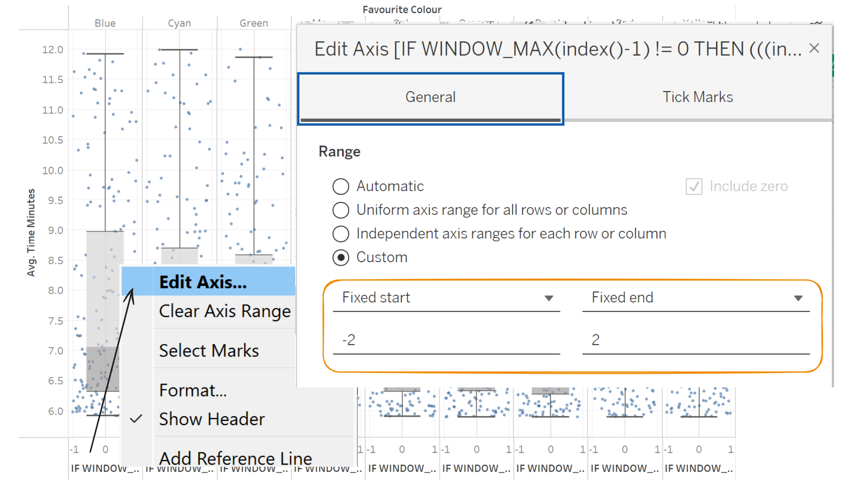Toggle the Show Header checkmark item
This screenshot has height=504, width=842.
tap(212, 419)
